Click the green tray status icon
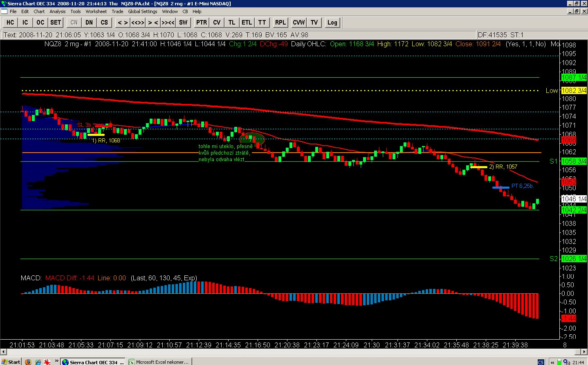The height and width of the screenshot is (365, 588). pos(560,362)
